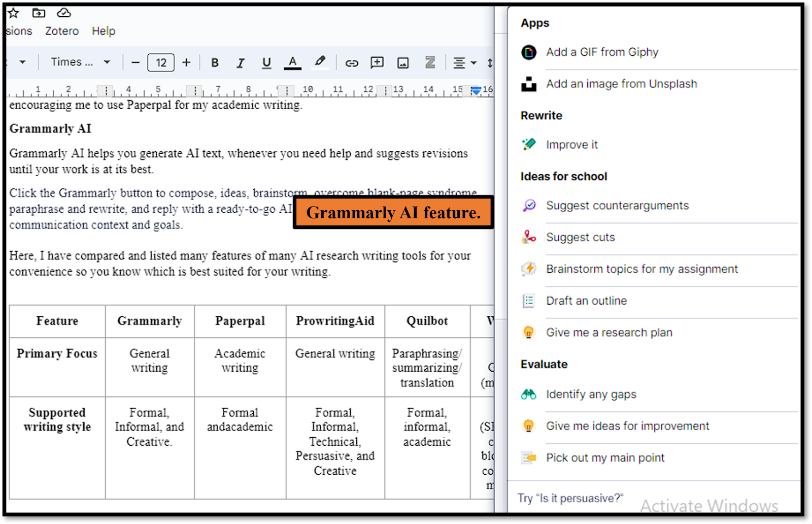Insert a comment using the comment icon
The height and width of the screenshot is (524, 812).
pos(377,62)
